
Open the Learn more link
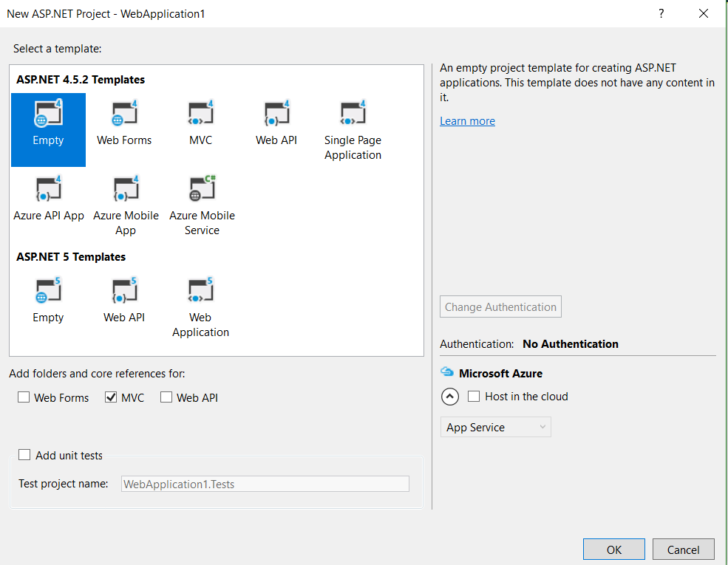click(x=467, y=121)
